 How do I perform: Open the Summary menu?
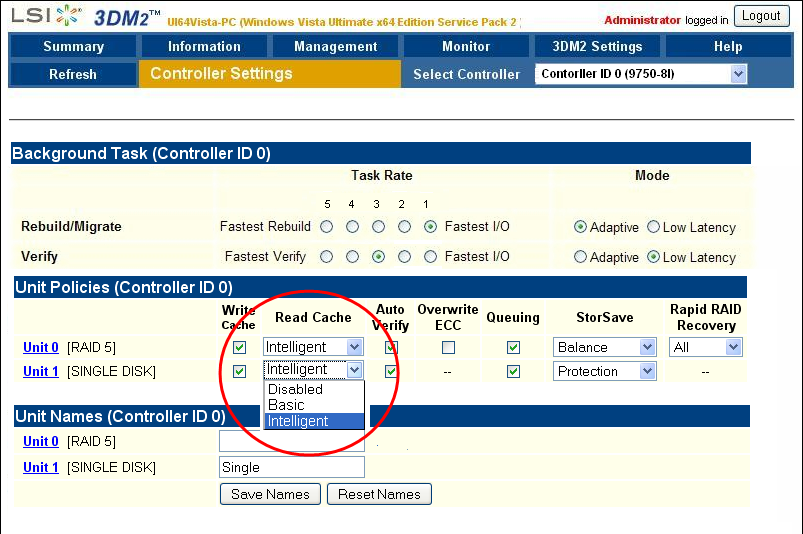tap(73, 46)
